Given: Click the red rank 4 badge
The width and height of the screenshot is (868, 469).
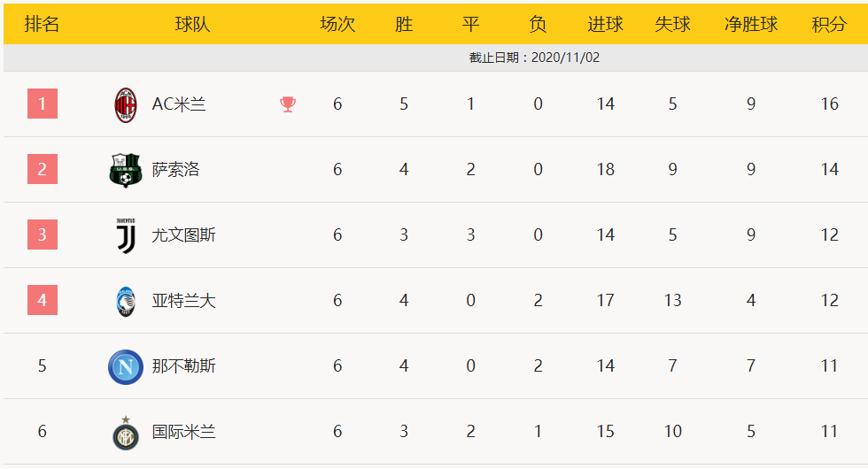Looking at the screenshot, I should coord(43,300).
